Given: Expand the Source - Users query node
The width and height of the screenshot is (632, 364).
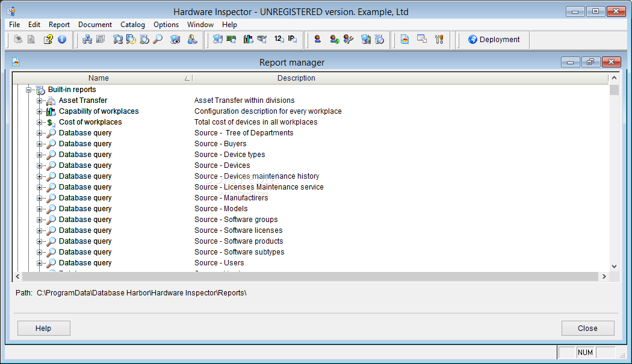Looking at the screenshot, I should 40,263.
